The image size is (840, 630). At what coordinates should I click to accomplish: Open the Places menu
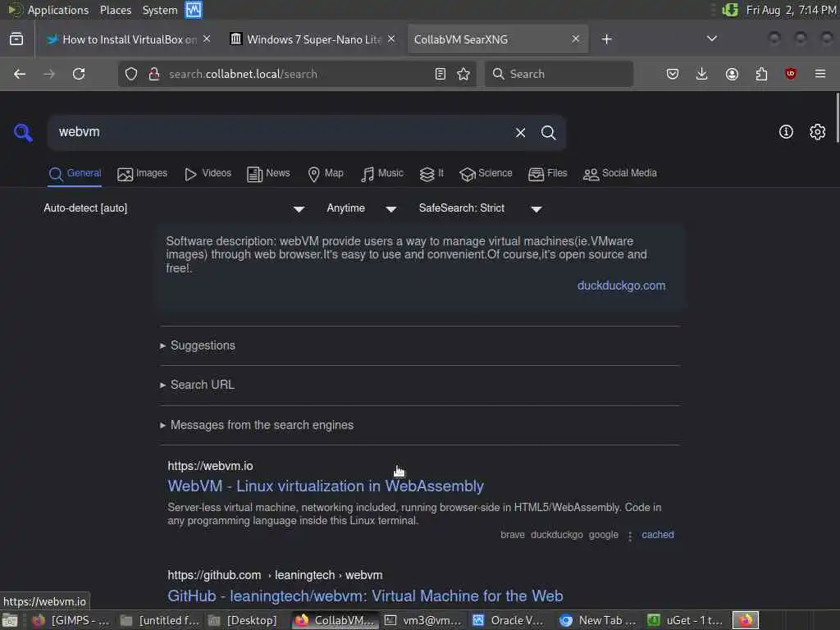(x=116, y=10)
